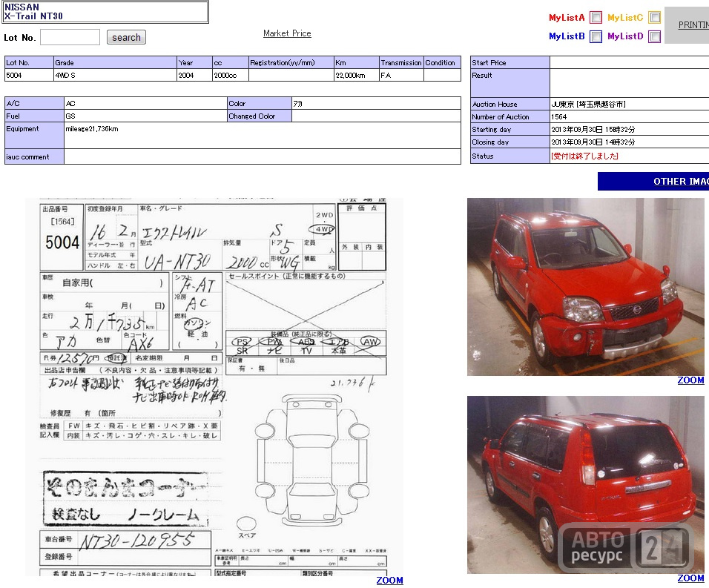709x588 pixels.
Task: Select the GS fuel value cell
Action: (145, 116)
